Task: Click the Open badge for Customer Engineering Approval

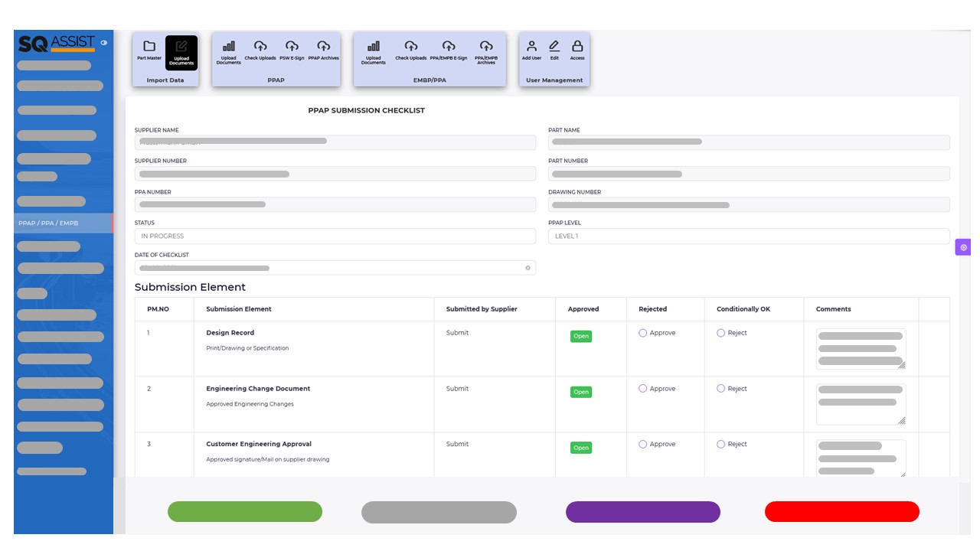Action: point(581,448)
